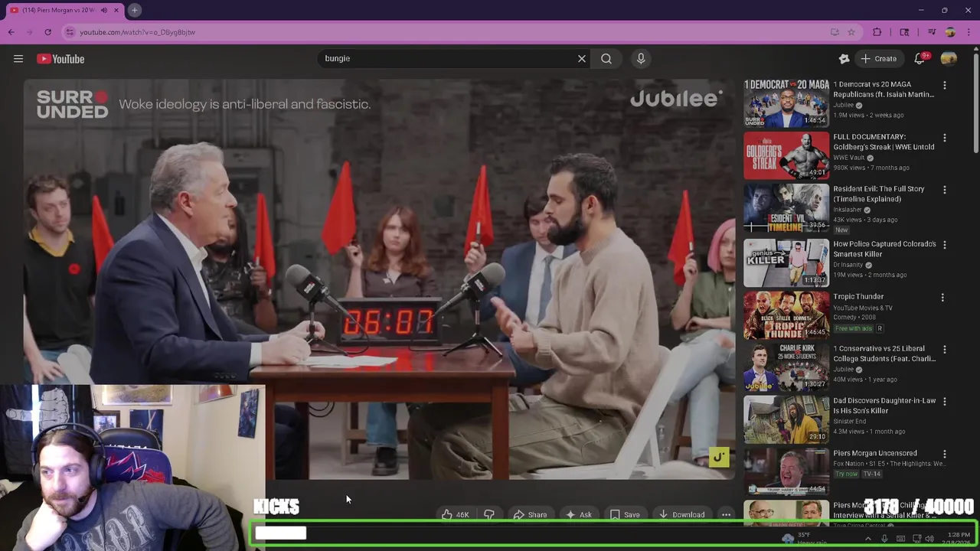The height and width of the screenshot is (551, 980).
Task: Install app icon in the address bar
Action: (x=835, y=32)
